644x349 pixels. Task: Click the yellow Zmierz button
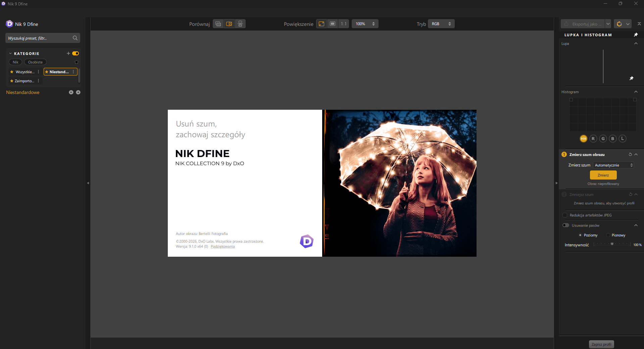[x=603, y=175]
